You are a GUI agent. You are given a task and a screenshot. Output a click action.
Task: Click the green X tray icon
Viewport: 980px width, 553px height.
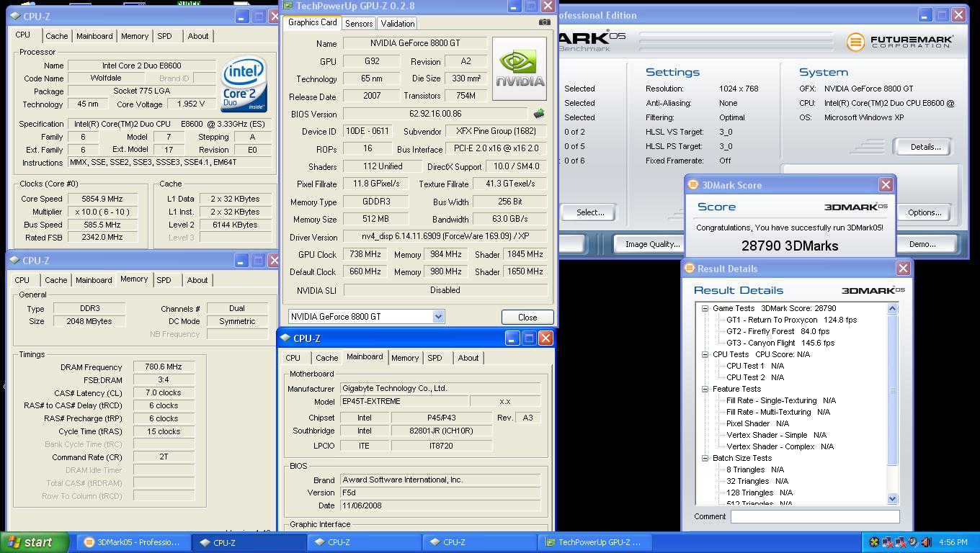coord(874,542)
